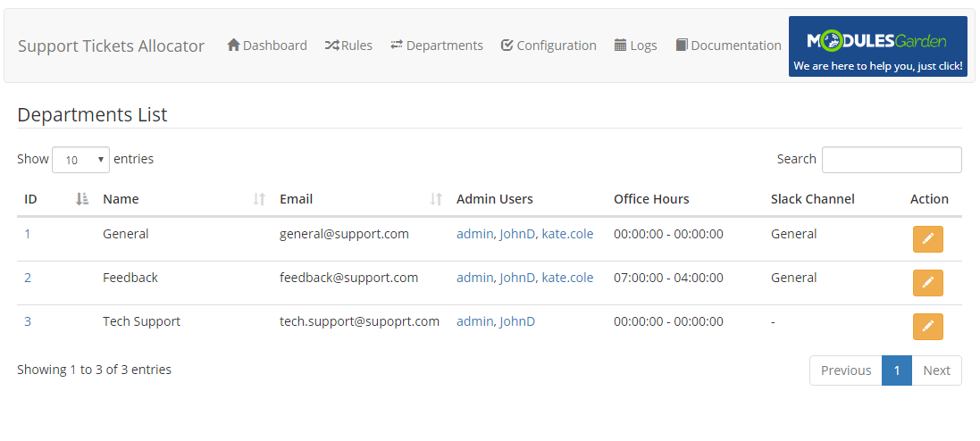This screenshot has height=441, width=980.
Task: Click kate.cole in the General row
Action: click(x=567, y=234)
